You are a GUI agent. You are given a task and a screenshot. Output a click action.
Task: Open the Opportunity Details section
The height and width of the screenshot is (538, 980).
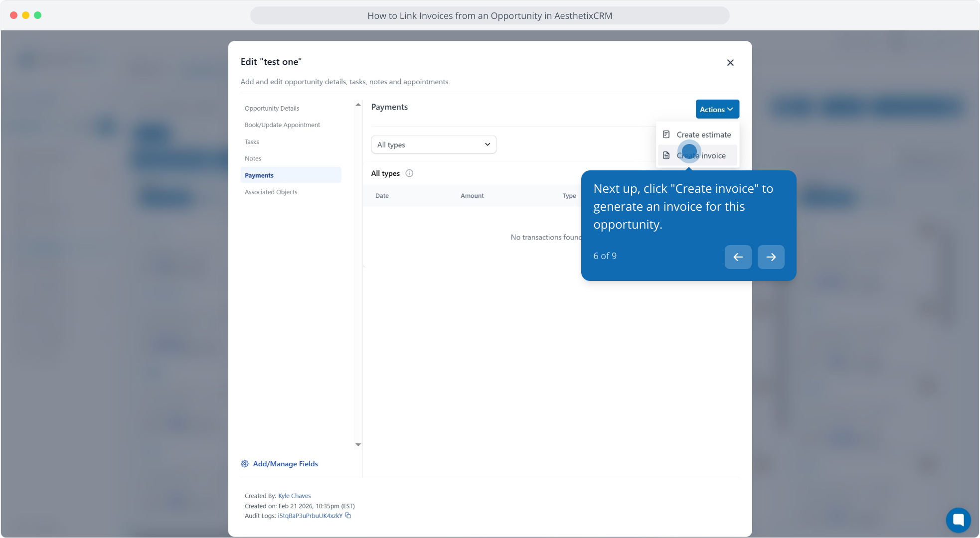click(x=272, y=108)
